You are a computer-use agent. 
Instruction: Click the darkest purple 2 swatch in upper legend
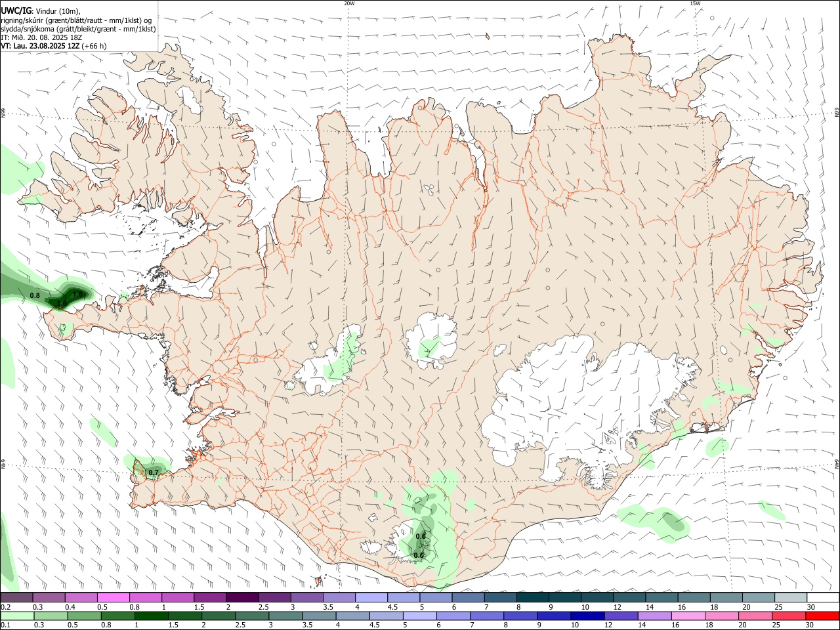pos(241,597)
